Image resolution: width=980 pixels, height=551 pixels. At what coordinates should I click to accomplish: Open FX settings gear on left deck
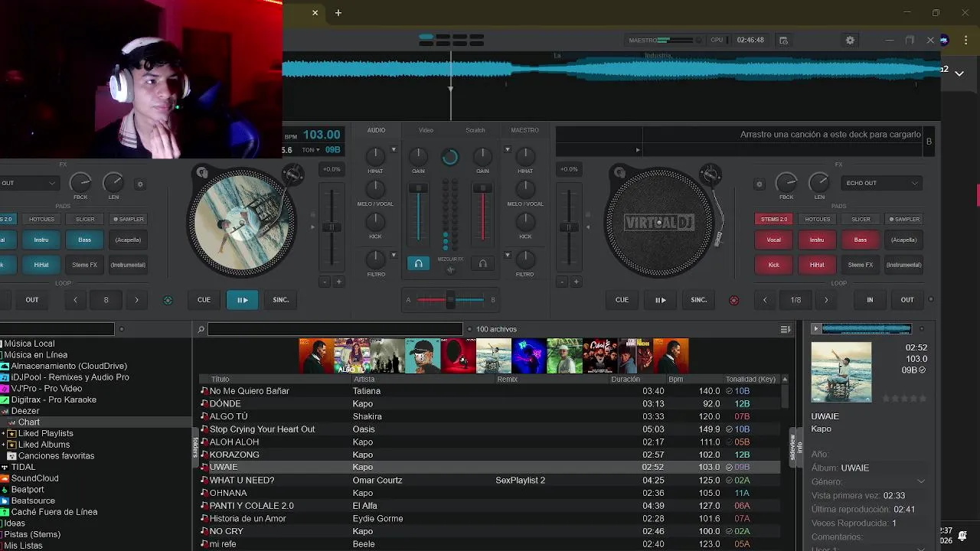pyautogui.click(x=139, y=184)
